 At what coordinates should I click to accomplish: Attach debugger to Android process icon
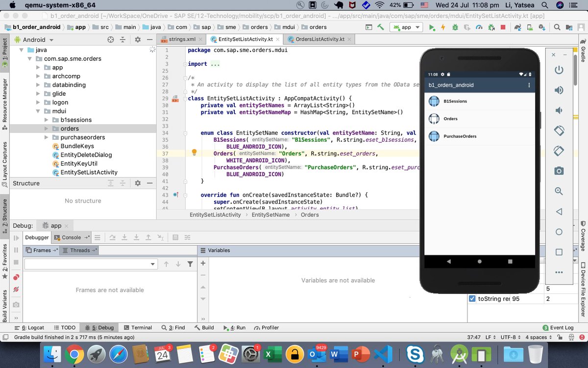[x=491, y=27]
